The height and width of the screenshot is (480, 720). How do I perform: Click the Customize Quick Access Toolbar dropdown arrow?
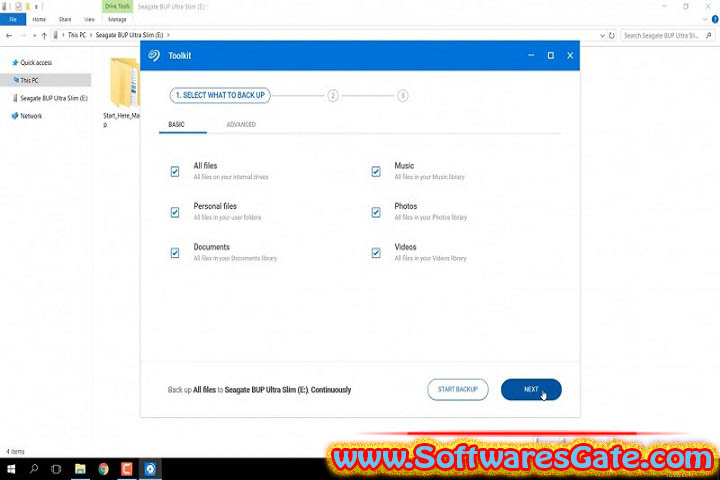pyautogui.click(x=36, y=6)
